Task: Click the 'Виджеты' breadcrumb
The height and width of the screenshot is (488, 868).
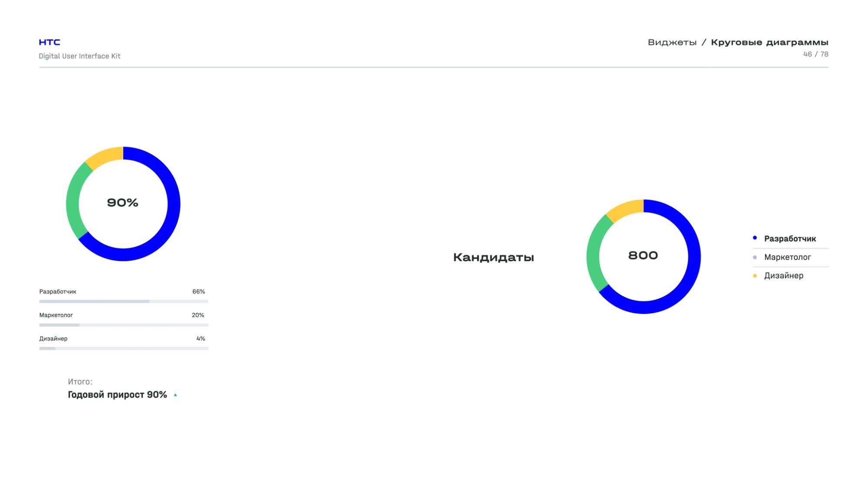Action: (x=672, y=42)
